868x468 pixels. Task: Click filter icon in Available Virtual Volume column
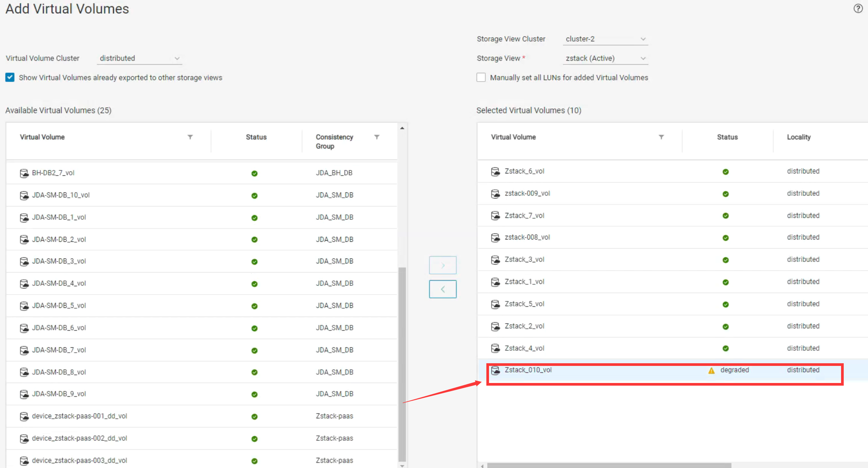tap(190, 137)
